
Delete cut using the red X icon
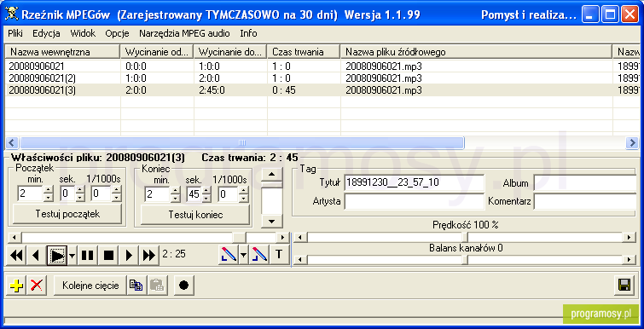point(37,286)
